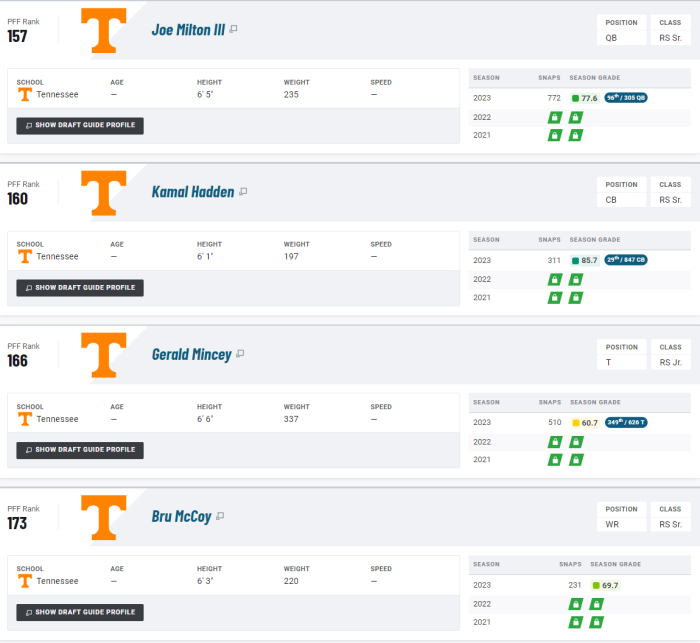Click the note icon beside Kamal Hadden
Image resolution: width=700 pixels, height=643 pixels.
243,192
